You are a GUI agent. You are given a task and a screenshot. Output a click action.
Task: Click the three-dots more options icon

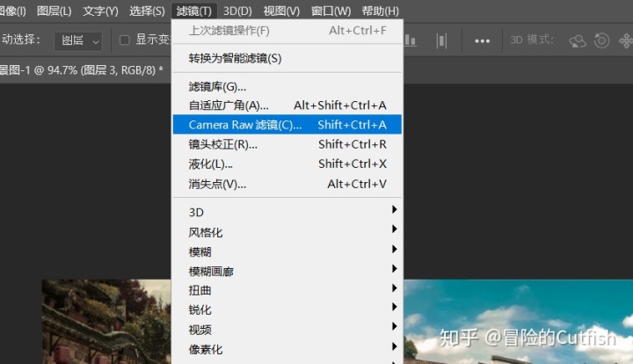pyautogui.click(x=482, y=40)
